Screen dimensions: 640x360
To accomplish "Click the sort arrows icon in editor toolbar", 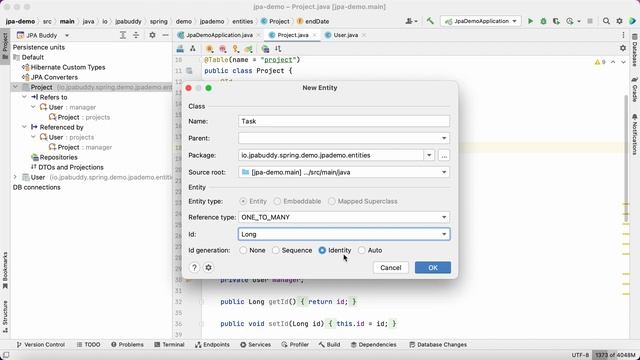I will click(x=278, y=49).
